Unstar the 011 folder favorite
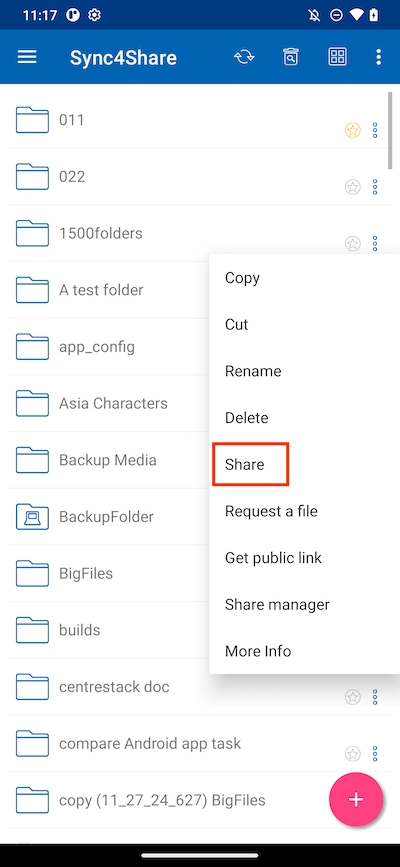Image resolution: width=400 pixels, height=867 pixels. click(352, 130)
